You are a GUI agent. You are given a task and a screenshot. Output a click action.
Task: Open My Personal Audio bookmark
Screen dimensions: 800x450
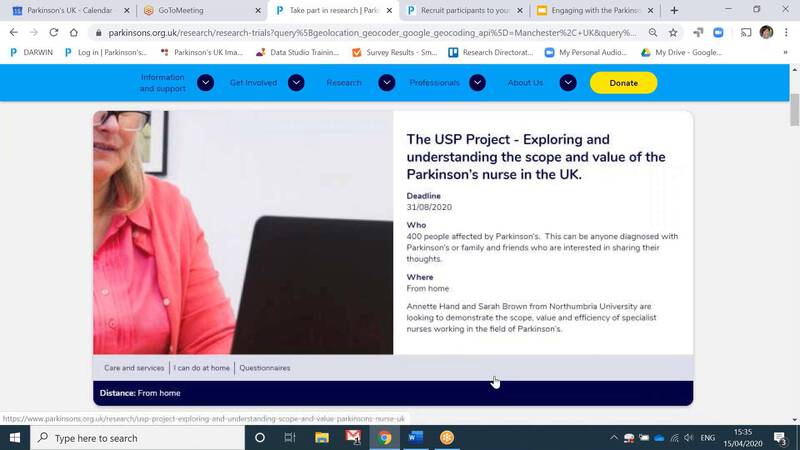pyautogui.click(x=586, y=52)
